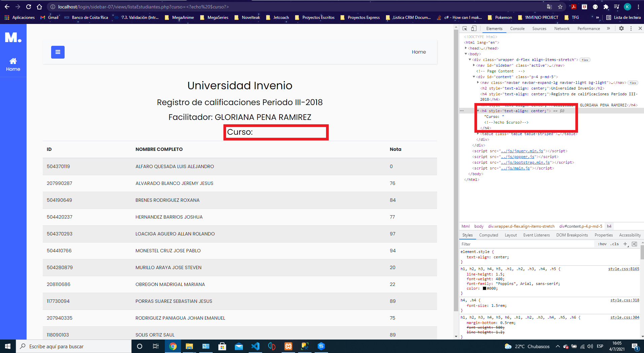Open File Explorer from taskbar
644x353 pixels.
coord(189,346)
